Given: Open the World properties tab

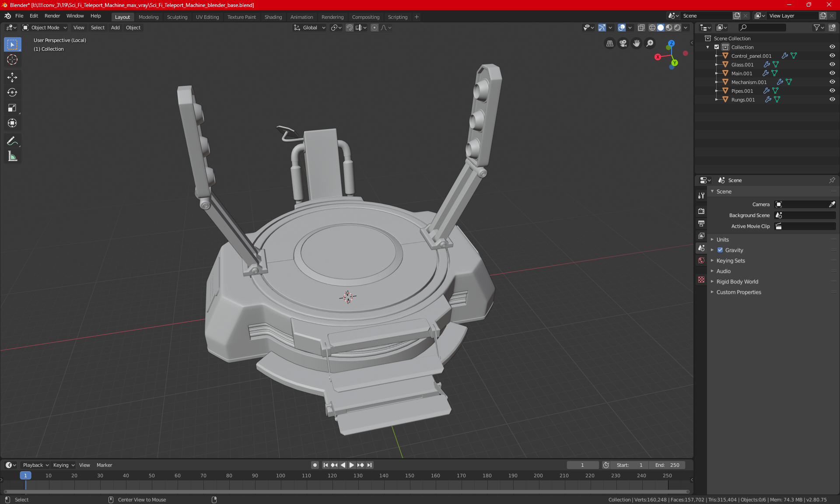Looking at the screenshot, I should point(701,260).
